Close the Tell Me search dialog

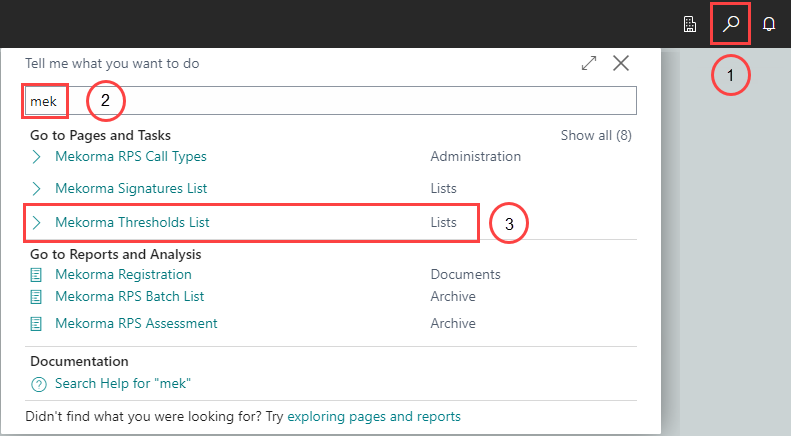coord(621,63)
